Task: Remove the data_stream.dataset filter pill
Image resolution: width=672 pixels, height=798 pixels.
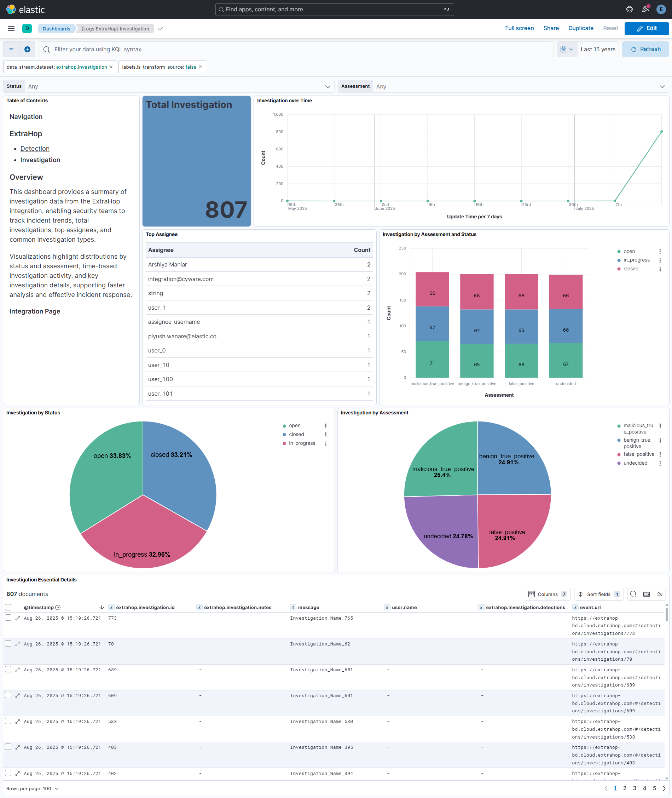Action: (x=111, y=67)
